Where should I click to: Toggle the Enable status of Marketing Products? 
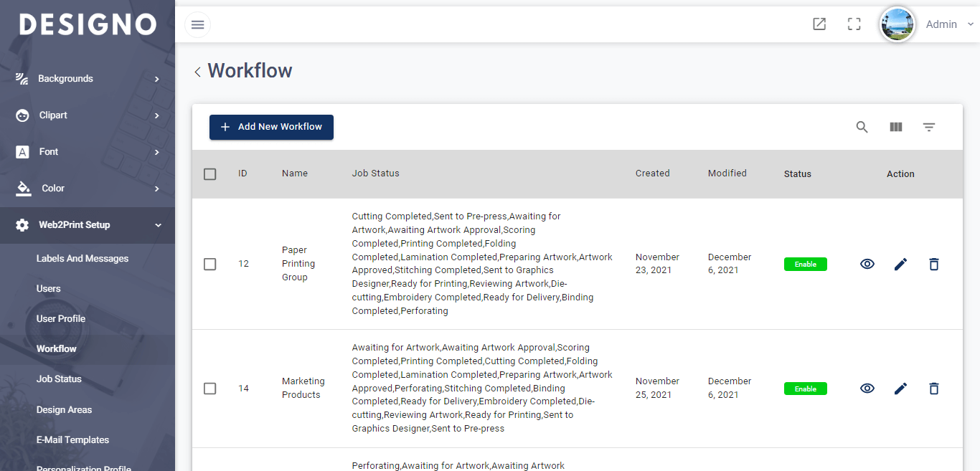805,388
